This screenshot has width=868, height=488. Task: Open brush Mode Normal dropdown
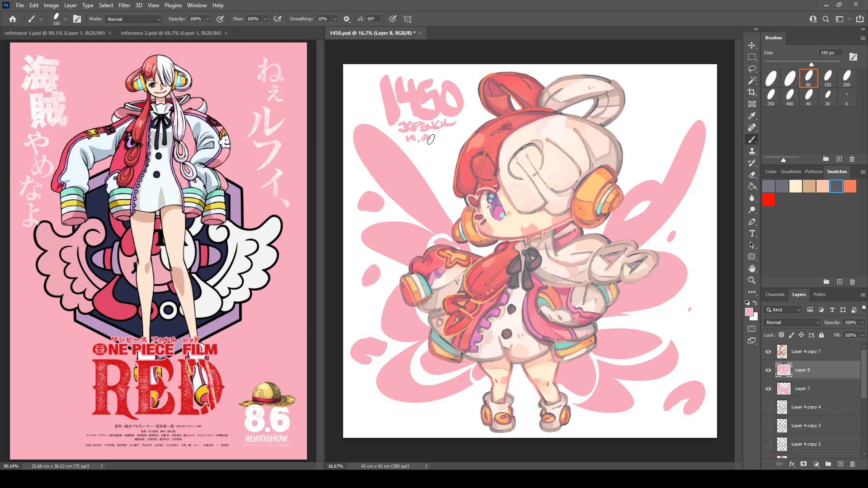click(134, 19)
